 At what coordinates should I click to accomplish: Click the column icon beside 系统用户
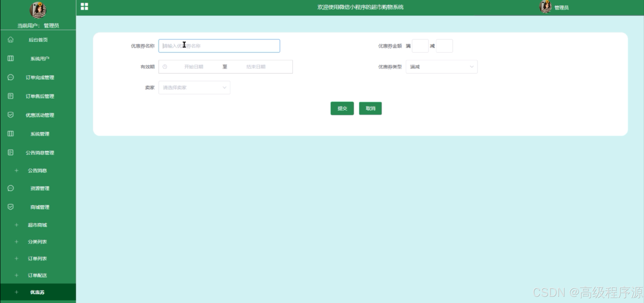pyautogui.click(x=10, y=59)
